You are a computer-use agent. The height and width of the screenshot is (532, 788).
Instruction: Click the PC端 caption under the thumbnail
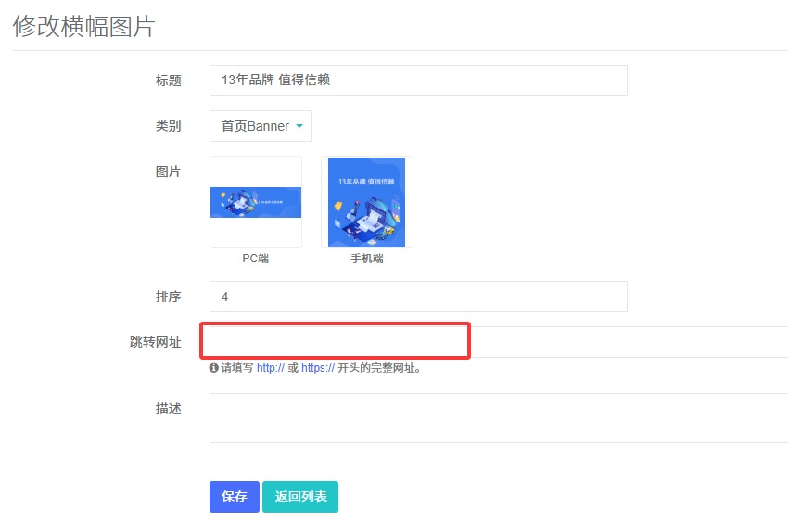pos(256,259)
